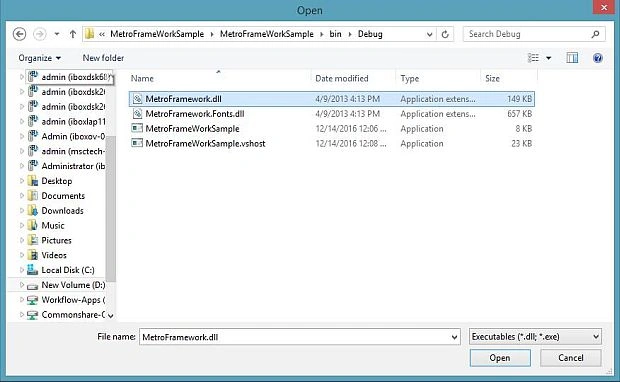Click the Pictures folder icon
The width and height of the screenshot is (620, 382).
[33, 240]
